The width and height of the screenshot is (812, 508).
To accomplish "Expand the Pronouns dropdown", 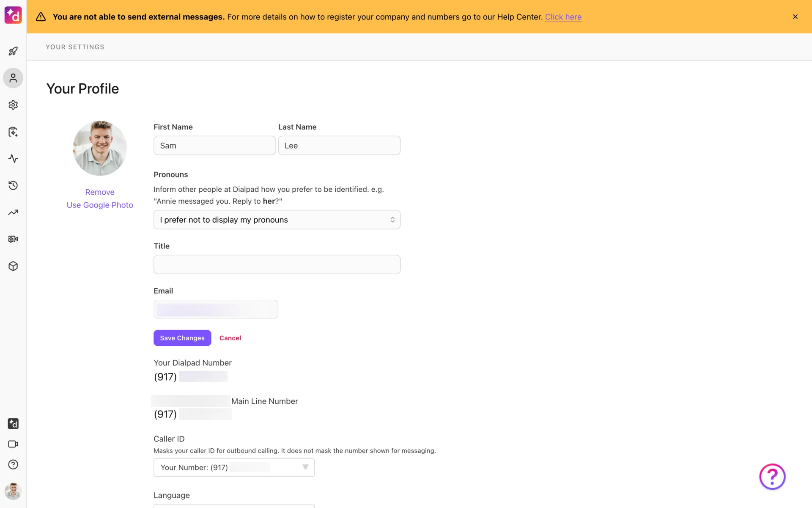I will 277,220.
